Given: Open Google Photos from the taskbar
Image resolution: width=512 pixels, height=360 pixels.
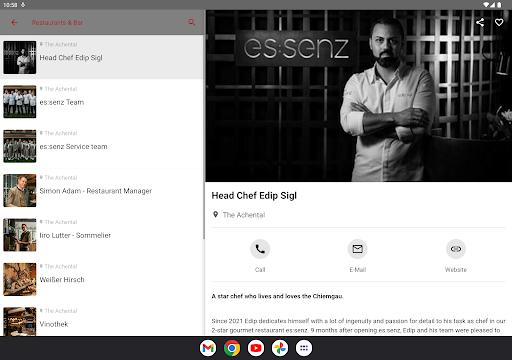Looking at the screenshot, I should pos(280,348).
